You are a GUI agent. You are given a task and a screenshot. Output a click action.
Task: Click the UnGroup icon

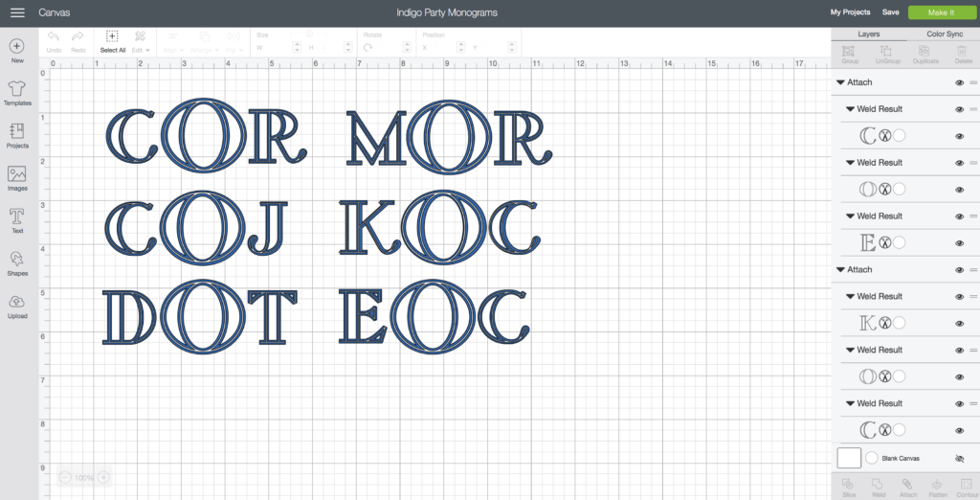point(885,52)
